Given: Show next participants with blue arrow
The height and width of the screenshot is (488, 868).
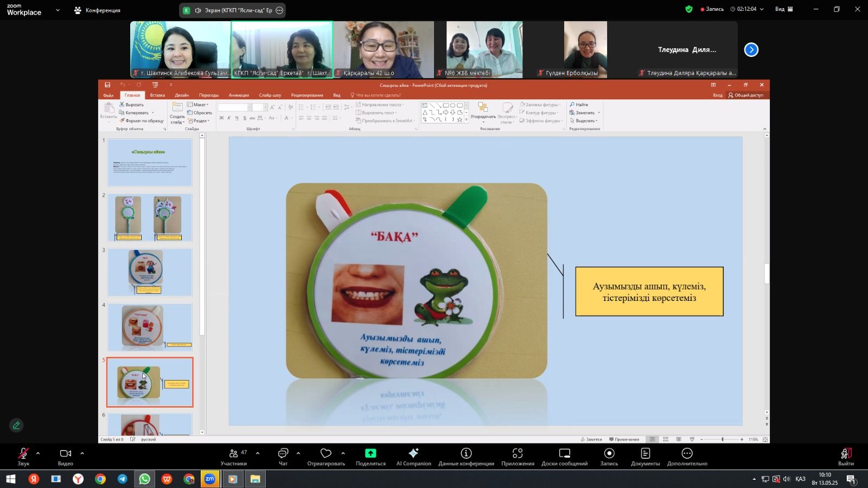Looking at the screenshot, I should pos(751,50).
